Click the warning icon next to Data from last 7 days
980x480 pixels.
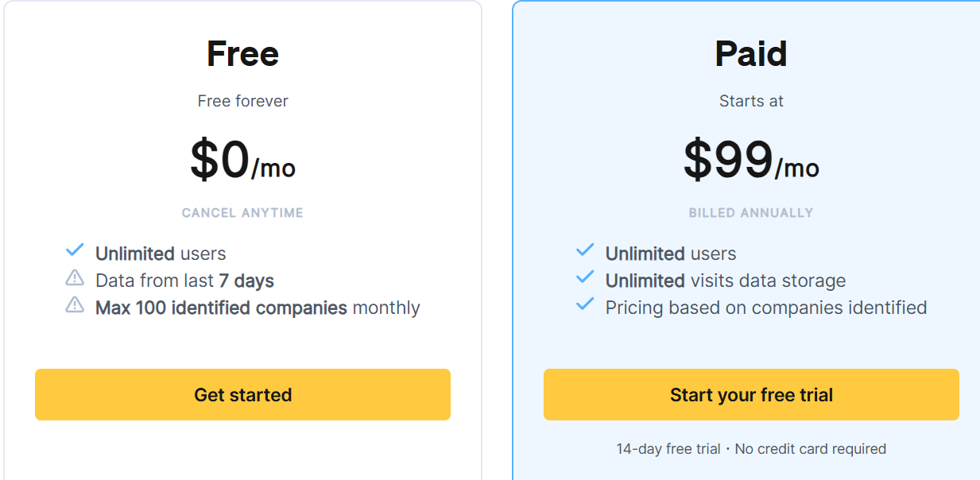coord(75,279)
